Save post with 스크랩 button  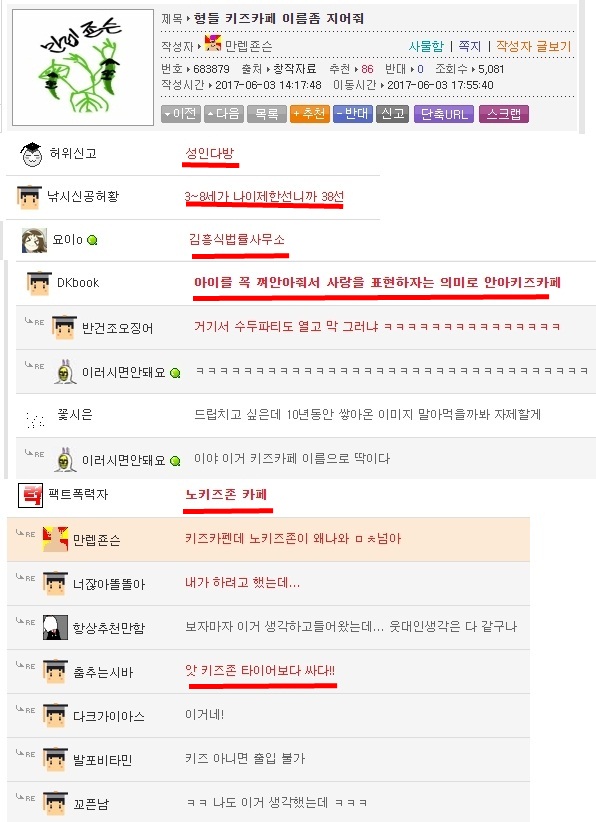[x=504, y=114]
